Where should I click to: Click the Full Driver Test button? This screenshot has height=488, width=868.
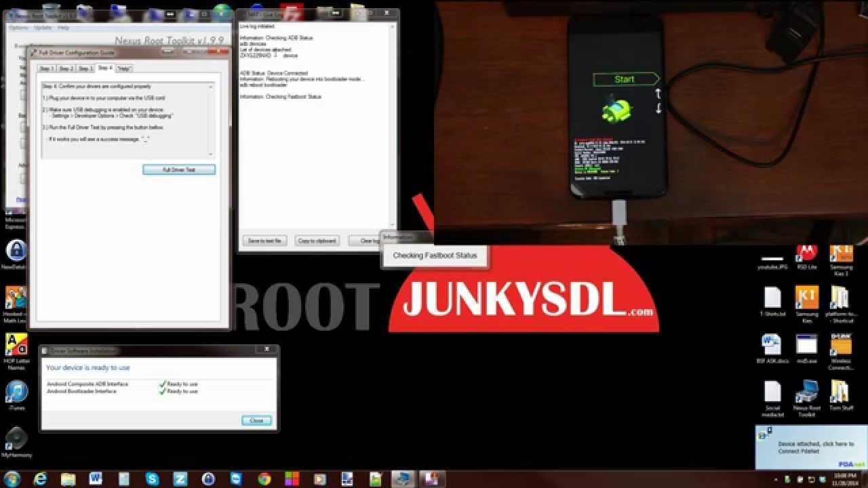(x=179, y=169)
